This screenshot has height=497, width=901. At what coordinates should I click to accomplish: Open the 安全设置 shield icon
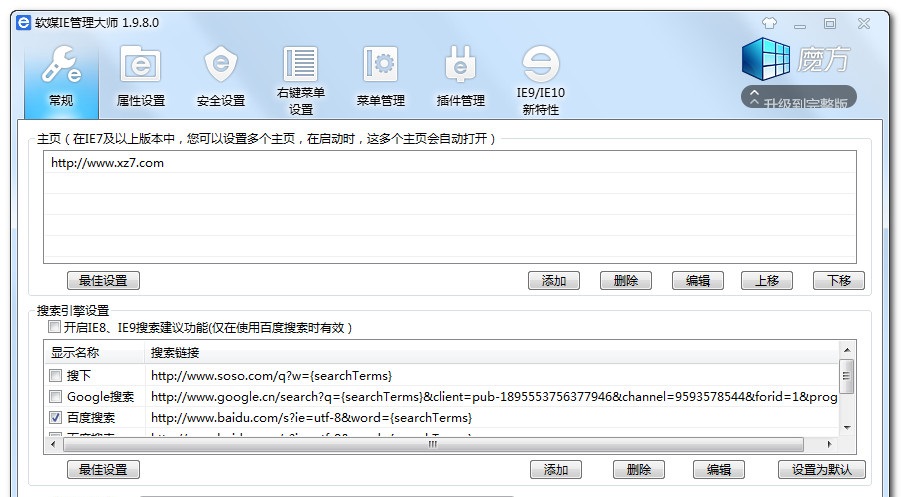[221, 64]
